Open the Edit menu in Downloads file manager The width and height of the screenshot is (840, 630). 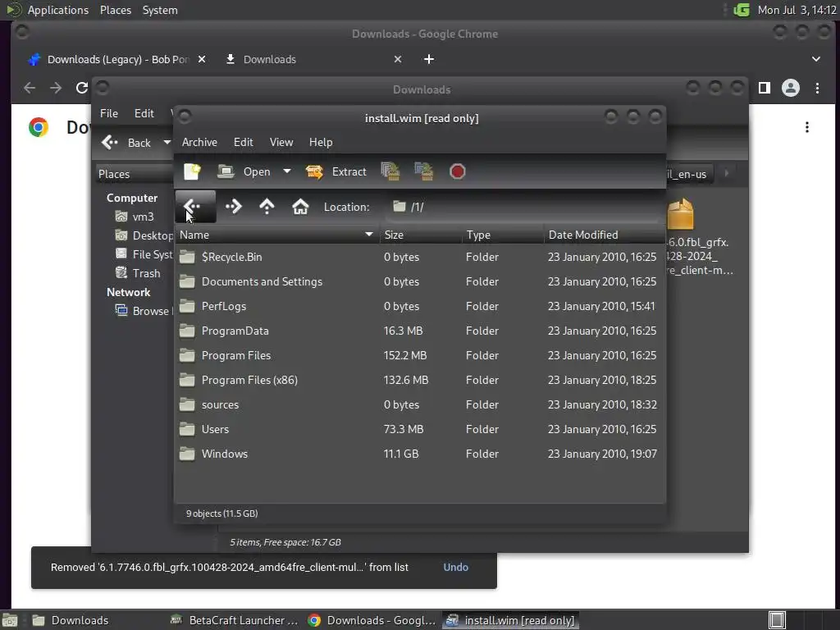coord(144,113)
